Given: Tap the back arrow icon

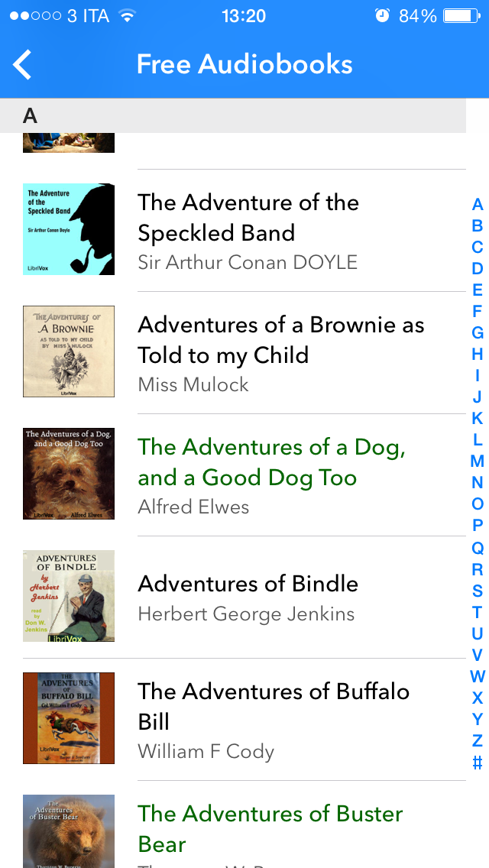Looking at the screenshot, I should (23, 65).
